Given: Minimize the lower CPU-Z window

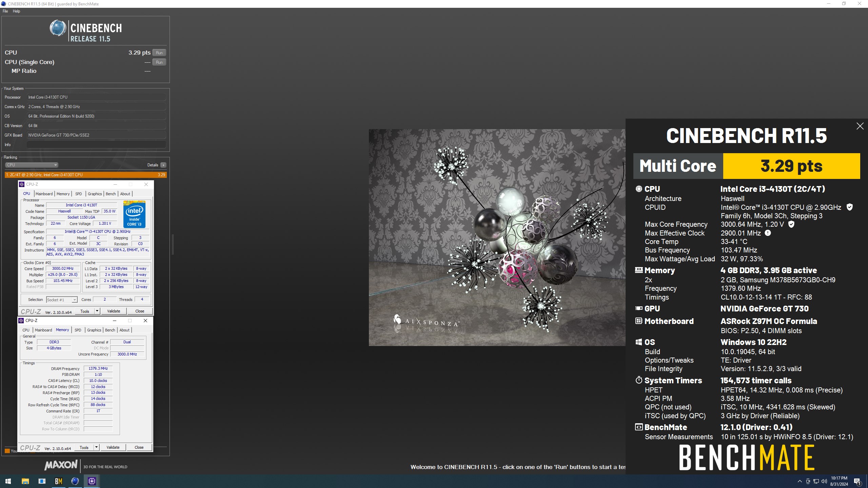Looking at the screenshot, I should [x=115, y=321].
